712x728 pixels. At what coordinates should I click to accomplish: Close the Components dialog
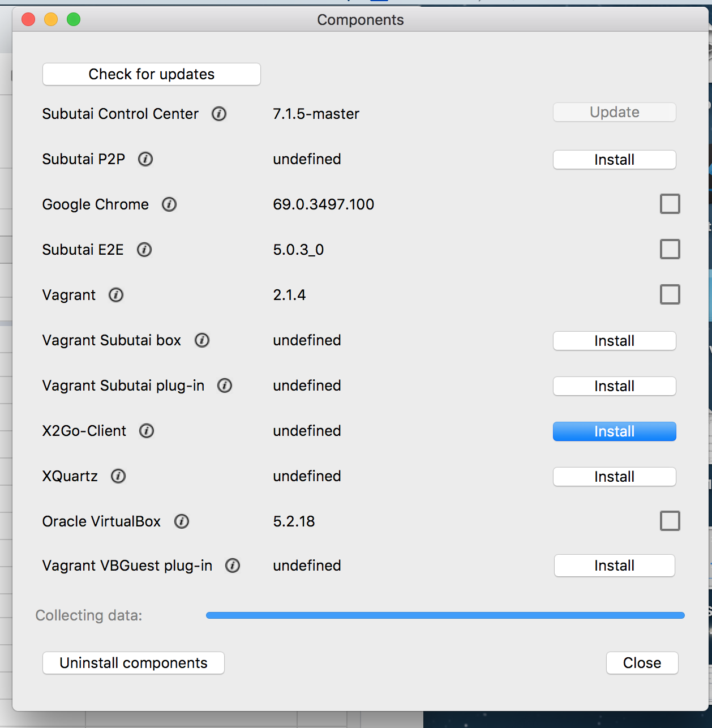pyautogui.click(x=642, y=663)
